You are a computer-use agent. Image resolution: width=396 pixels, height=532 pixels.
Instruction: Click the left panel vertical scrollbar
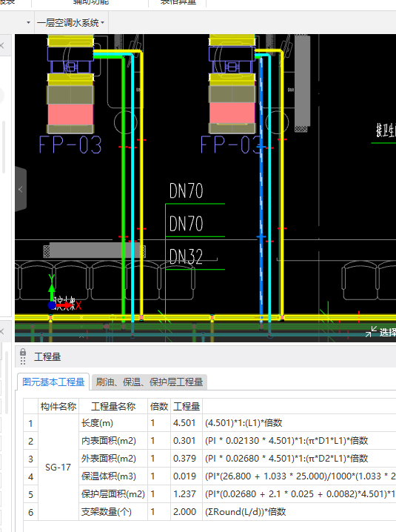tap(4, 147)
